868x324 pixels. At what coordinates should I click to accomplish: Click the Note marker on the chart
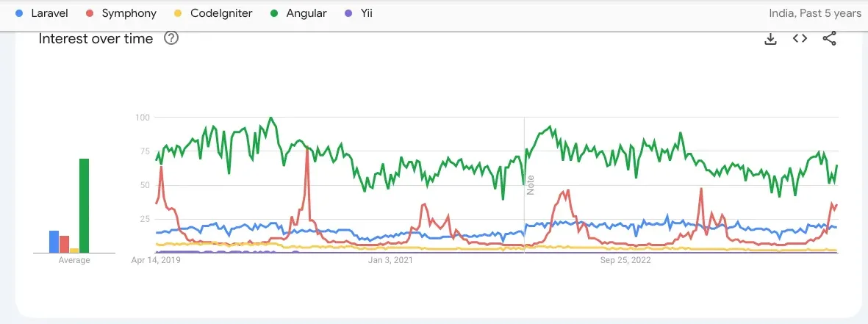click(530, 184)
